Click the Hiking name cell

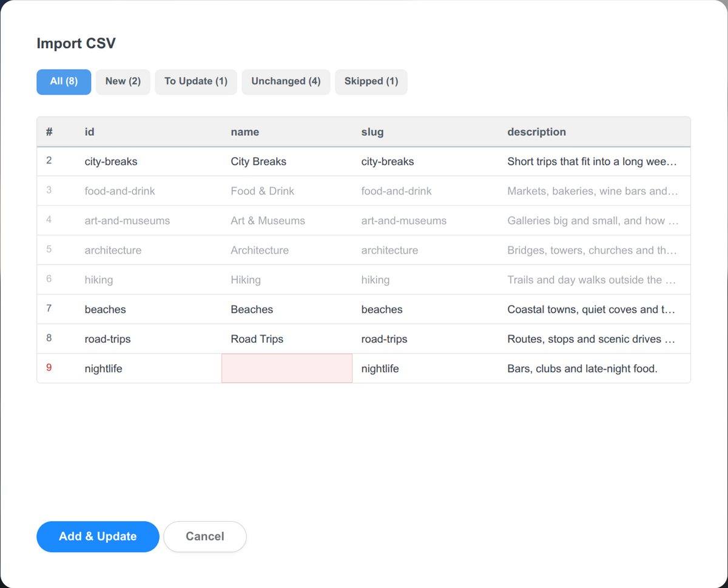click(x=287, y=280)
